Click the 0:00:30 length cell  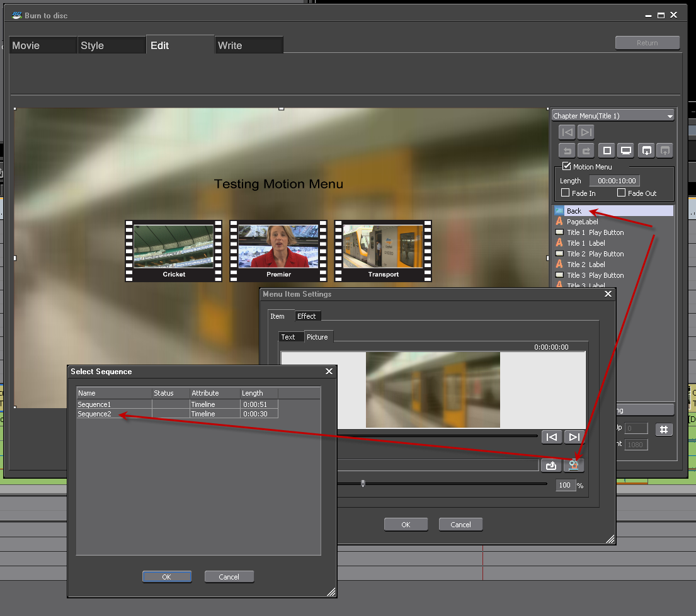pos(260,414)
